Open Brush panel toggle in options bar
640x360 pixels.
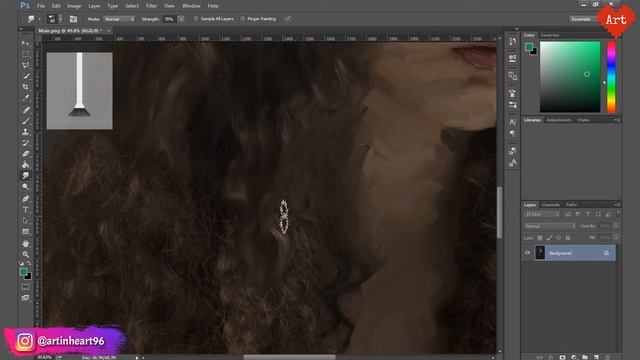[73, 19]
